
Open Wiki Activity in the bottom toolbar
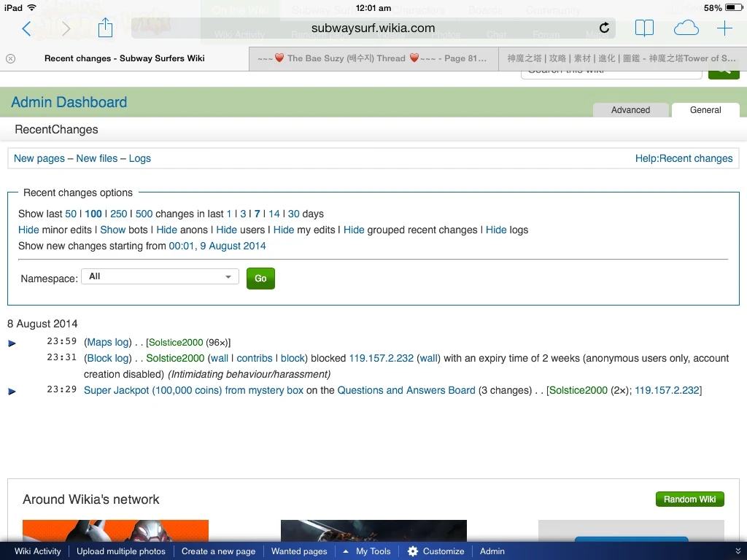tap(38, 551)
